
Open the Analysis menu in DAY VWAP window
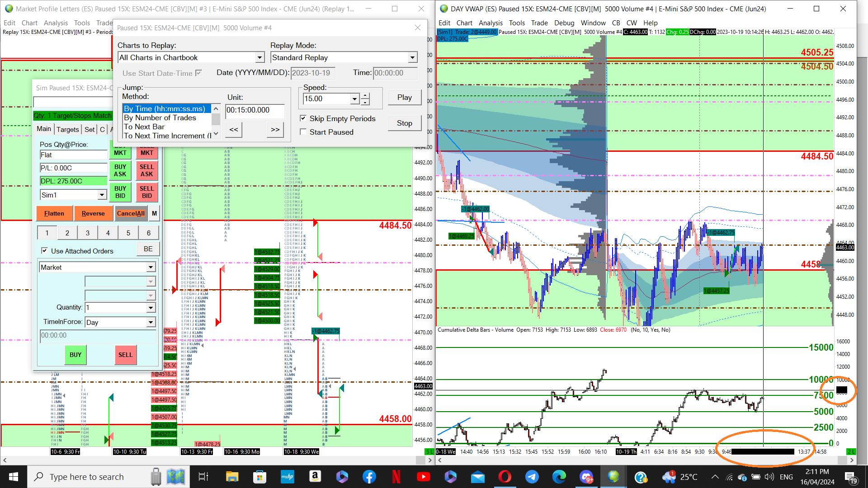pyautogui.click(x=490, y=23)
